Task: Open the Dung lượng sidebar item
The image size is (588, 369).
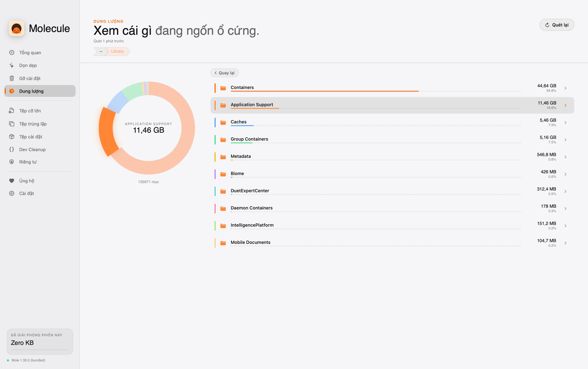Action: [x=40, y=91]
